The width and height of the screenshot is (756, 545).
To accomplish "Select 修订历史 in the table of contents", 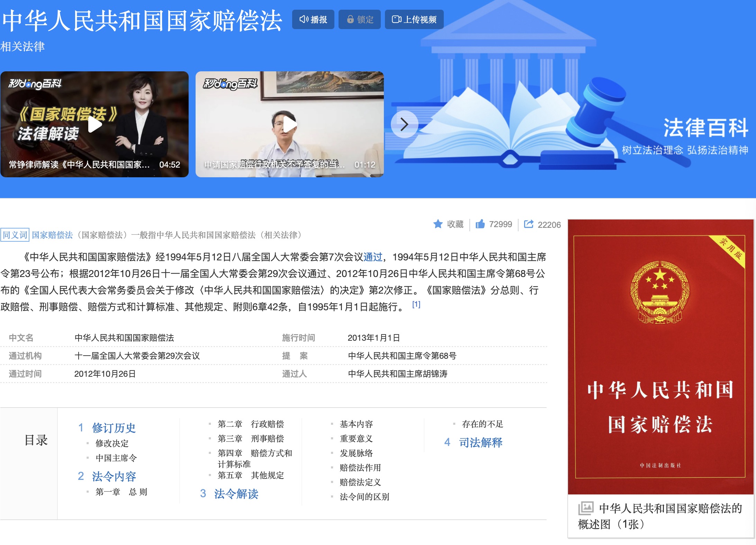I will coord(114,428).
